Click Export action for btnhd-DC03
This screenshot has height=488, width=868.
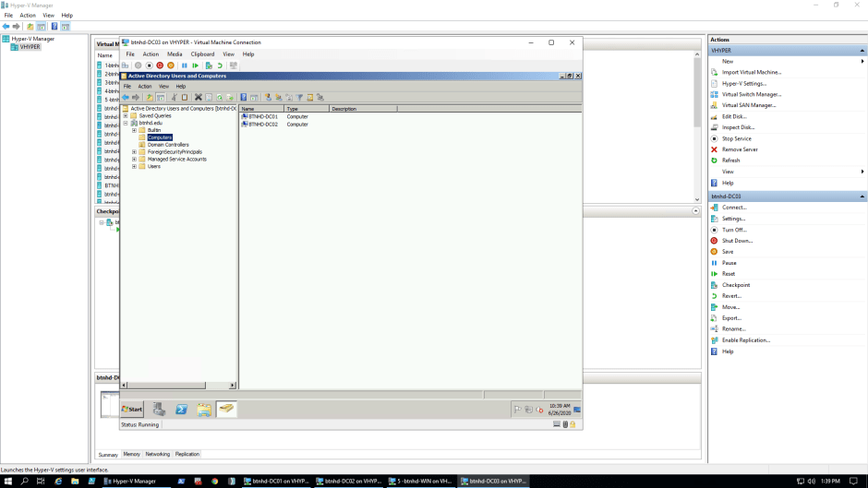tap(731, 318)
